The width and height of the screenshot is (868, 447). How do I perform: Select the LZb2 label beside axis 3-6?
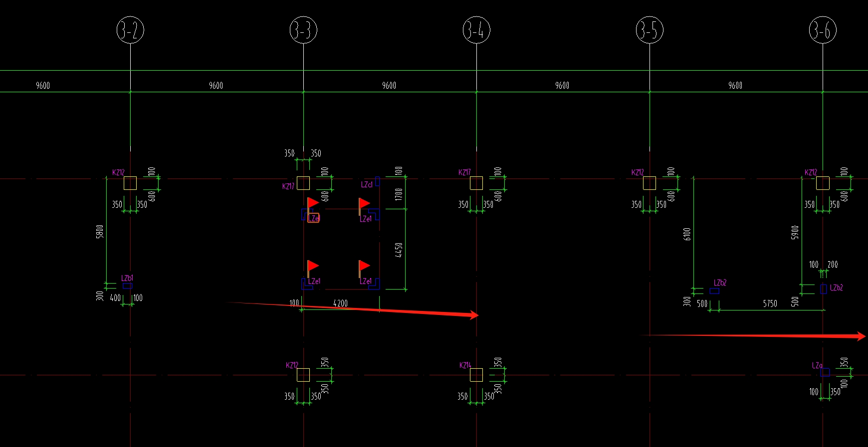(x=837, y=288)
